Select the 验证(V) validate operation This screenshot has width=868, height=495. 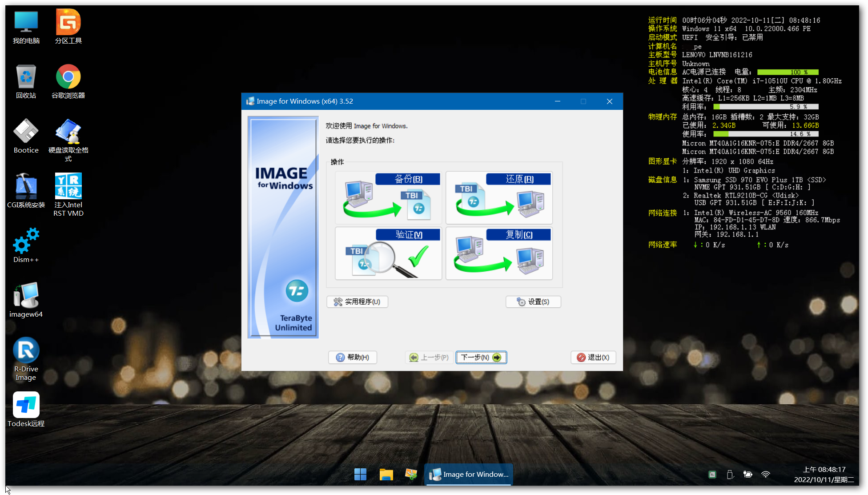pyautogui.click(x=388, y=253)
